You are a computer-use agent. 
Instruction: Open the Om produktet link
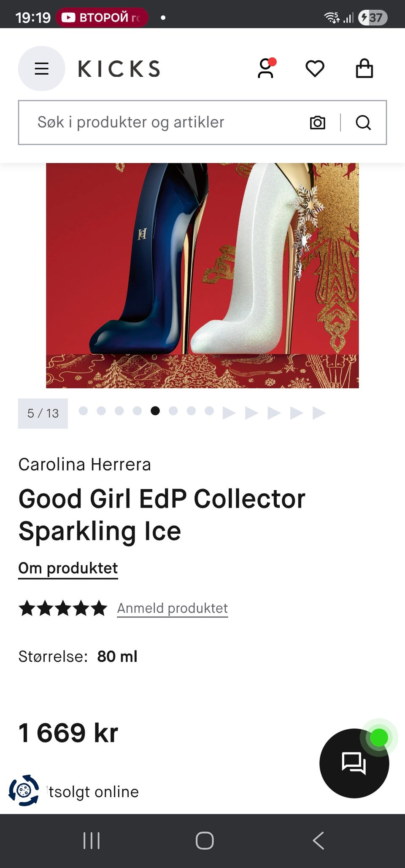coord(68,568)
